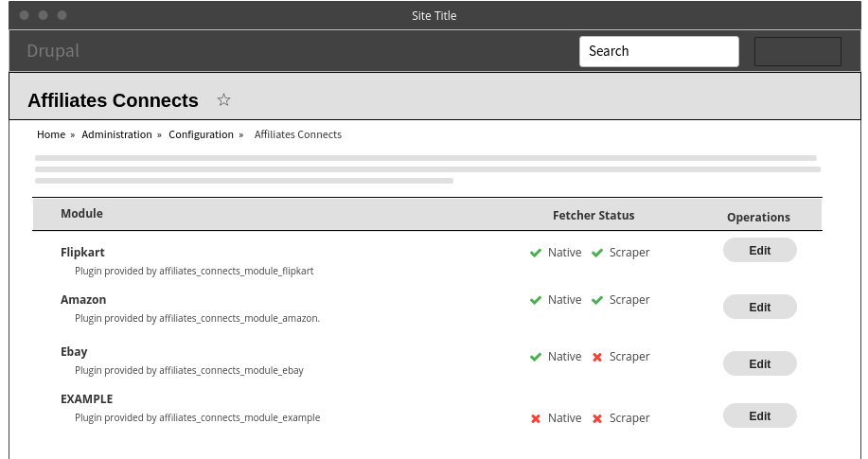The height and width of the screenshot is (459, 868).
Task: Open Edit for the Ebay module
Action: tap(759, 364)
